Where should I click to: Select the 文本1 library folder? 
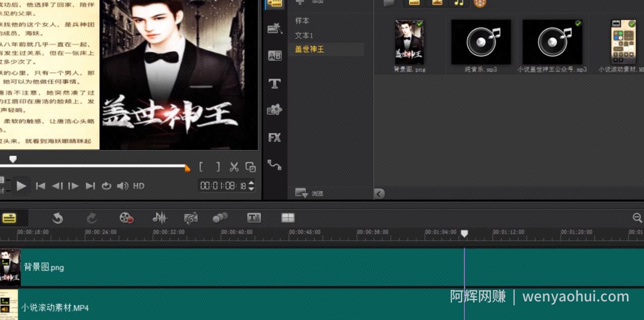click(x=304, y=35)
